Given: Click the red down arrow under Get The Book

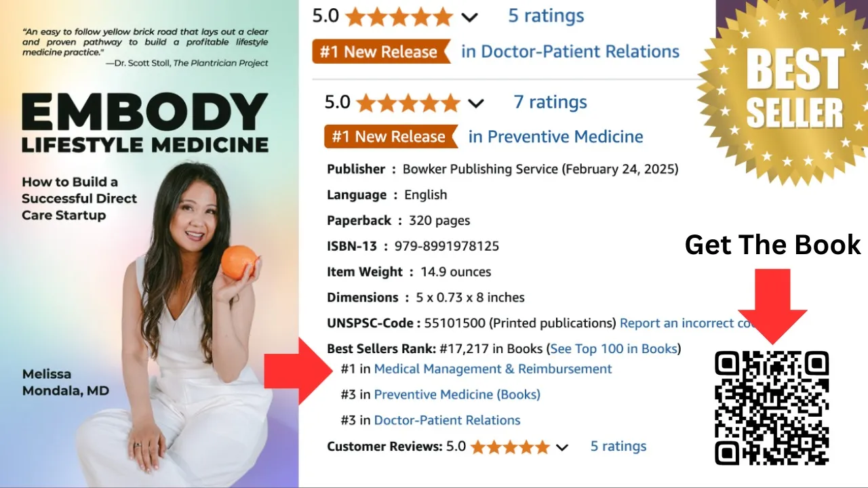Looking at the screenshot, I should tap(772, 306).
